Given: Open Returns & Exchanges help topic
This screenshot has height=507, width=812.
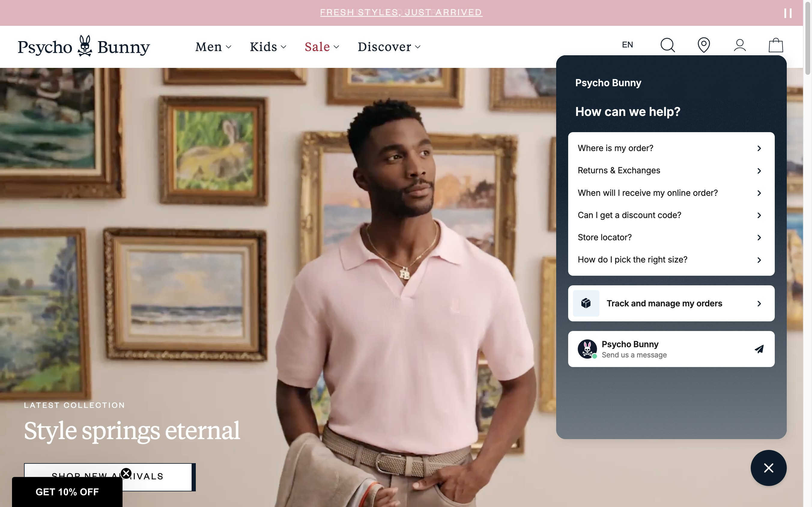Looking at the screenshot, I should coord(671,170).
